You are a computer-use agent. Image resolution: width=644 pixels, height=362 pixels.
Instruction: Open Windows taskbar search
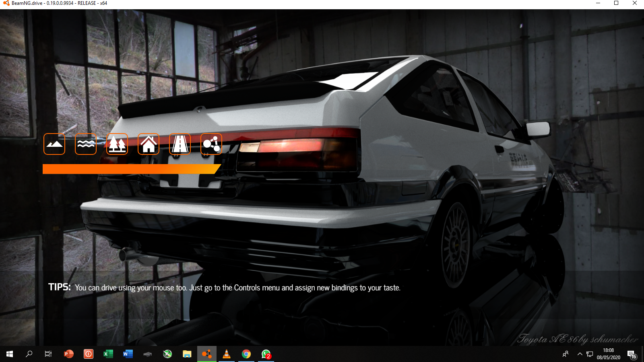[29, 354]
